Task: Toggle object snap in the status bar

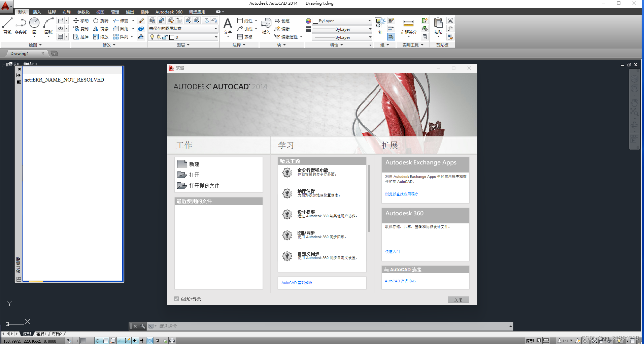Action: 105,341
